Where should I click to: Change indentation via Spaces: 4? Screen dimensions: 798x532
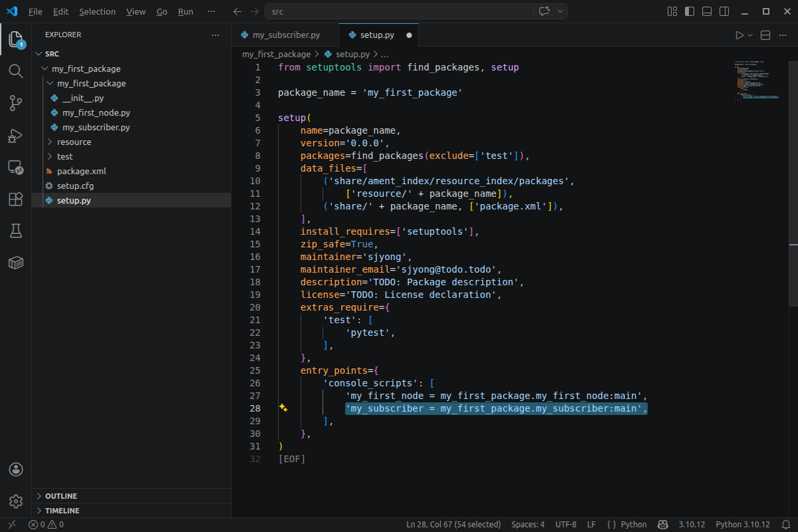[528, 524]
